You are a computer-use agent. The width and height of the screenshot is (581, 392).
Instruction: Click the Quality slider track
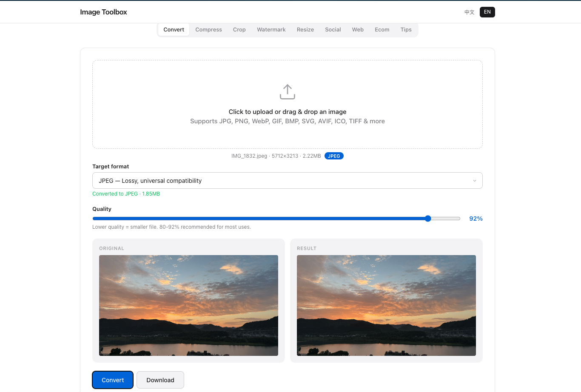pos(276,219)
